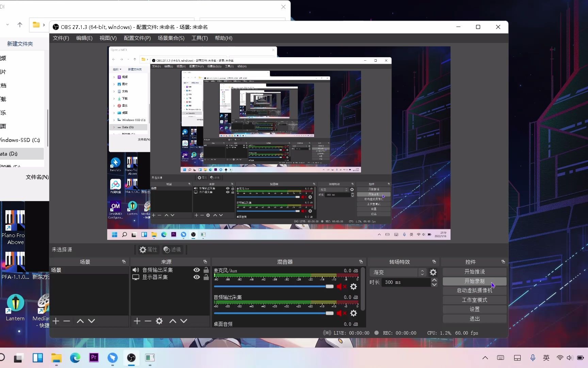Open the 英 input method indicator
Viewport: 588px width, 368px height.
click(546, 358)
